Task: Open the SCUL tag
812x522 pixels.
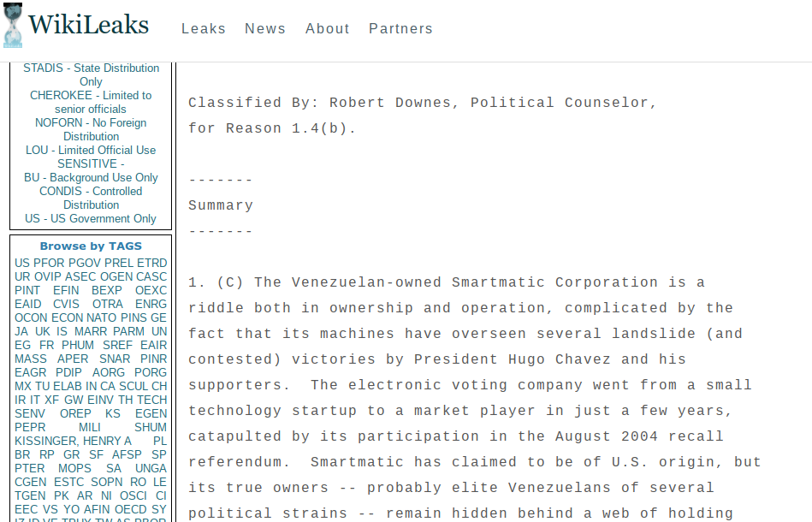Action: click(x=133, y=386)
